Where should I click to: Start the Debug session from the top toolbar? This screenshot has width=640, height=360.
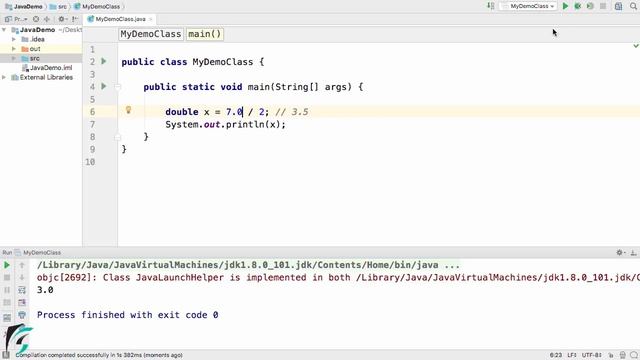pos(578,6)
